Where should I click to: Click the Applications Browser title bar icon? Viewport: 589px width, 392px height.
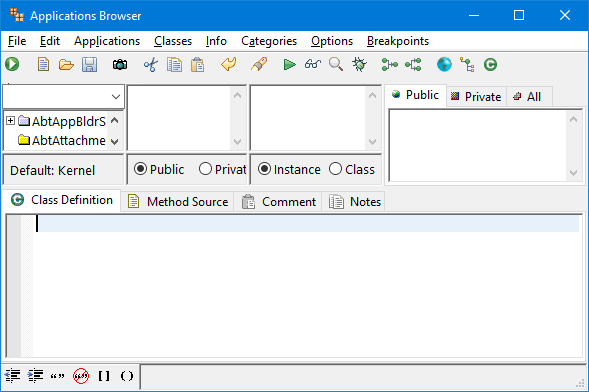point(17,15)
